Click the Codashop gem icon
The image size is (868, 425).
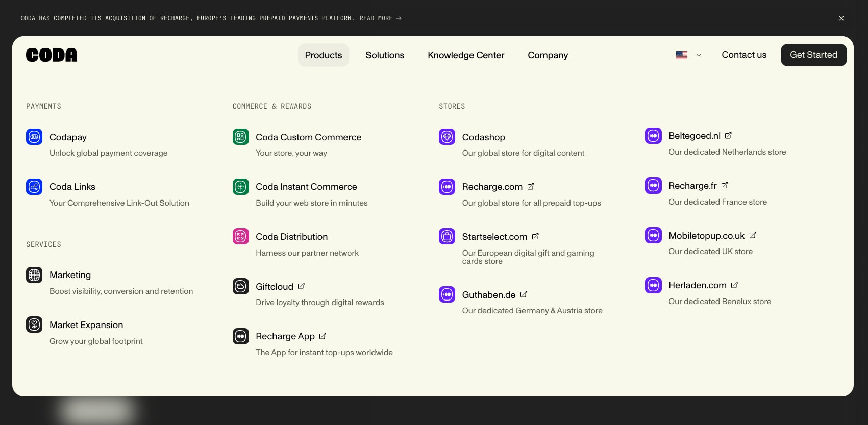[x=447, y=137]
